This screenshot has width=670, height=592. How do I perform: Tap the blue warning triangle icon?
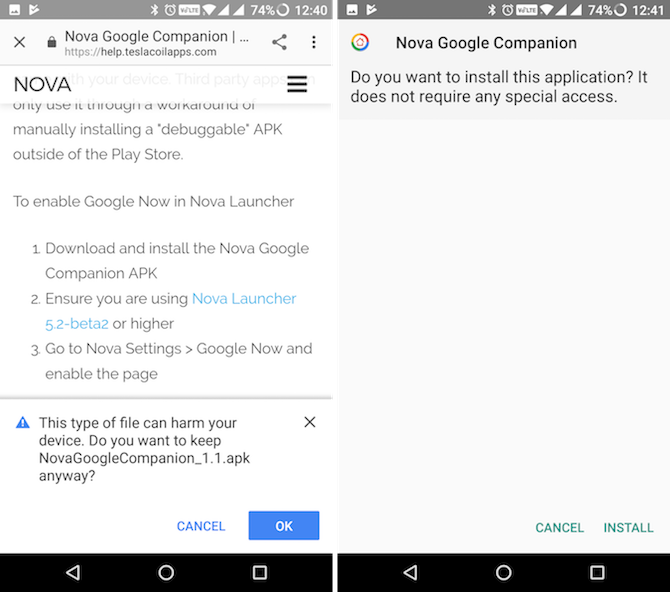[23, 423]
